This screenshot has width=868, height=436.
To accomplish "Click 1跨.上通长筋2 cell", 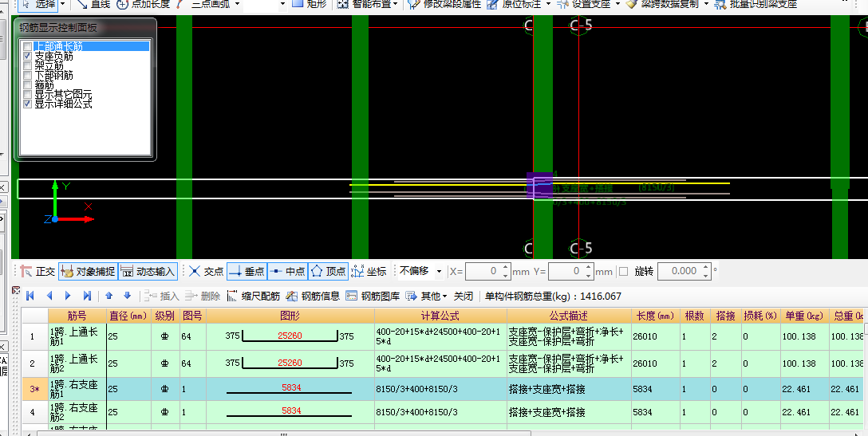I will tap(77, 363).
